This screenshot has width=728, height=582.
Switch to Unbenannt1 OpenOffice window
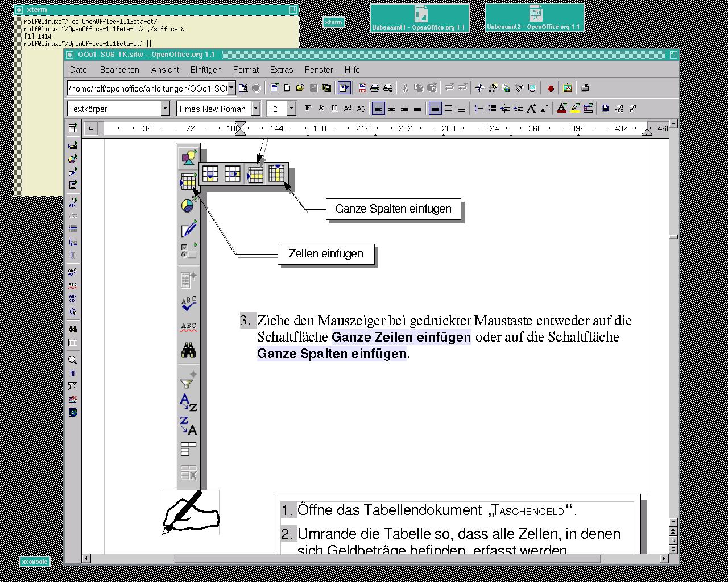pyautogui.click(x=419, y=18)
